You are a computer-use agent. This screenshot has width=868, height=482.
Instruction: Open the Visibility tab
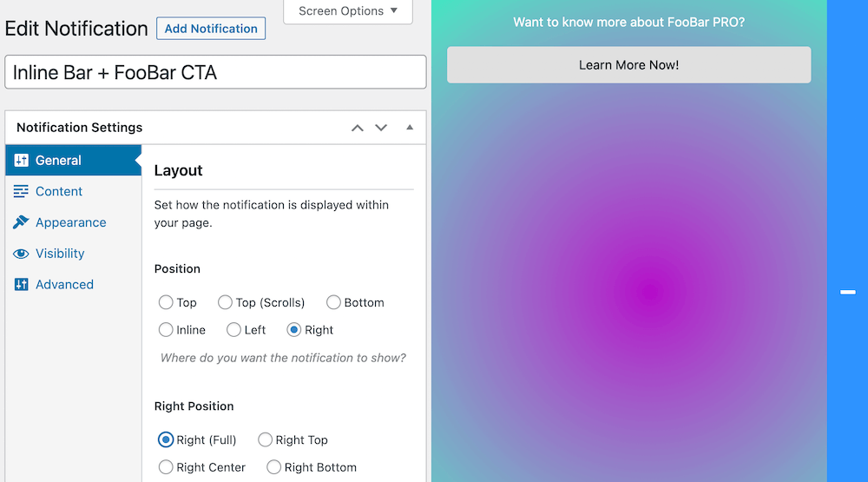click(x=74, y=254)
